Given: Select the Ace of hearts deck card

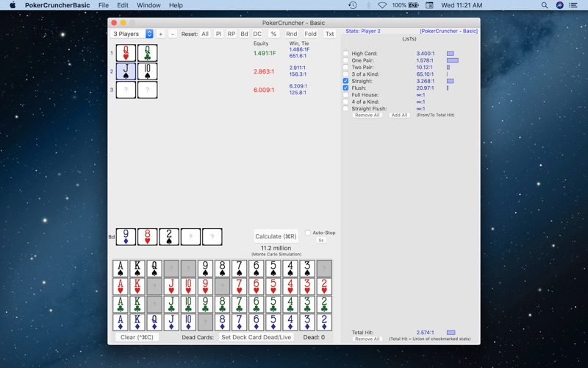Looking at the screenshot, I should pyautogui.click(x=121, y=286).
